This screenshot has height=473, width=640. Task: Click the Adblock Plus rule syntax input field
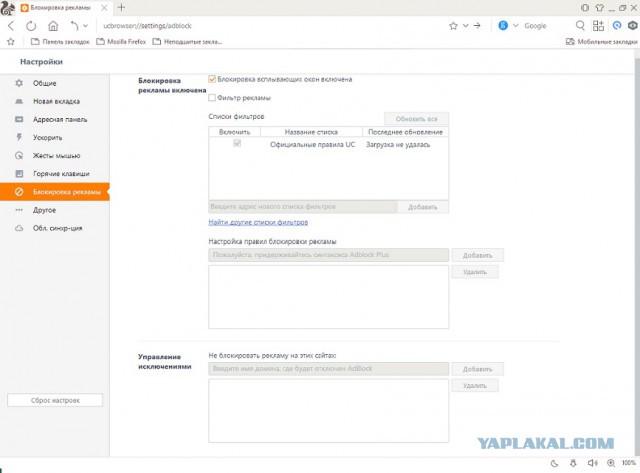click(x=327, y=255)
